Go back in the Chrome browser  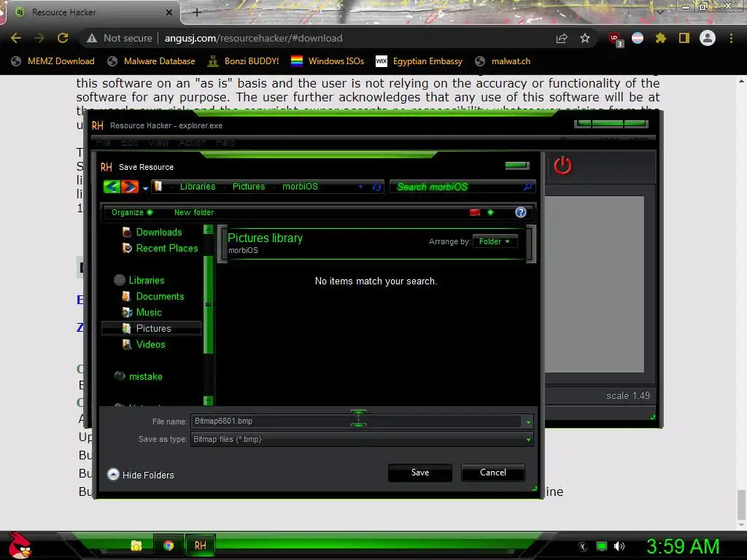click(16, 38)
